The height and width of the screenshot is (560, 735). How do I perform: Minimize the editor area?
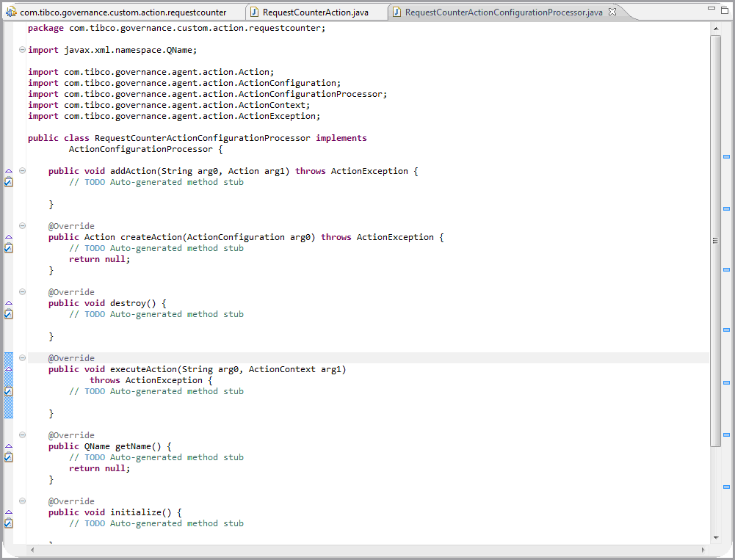coord(711,8)
